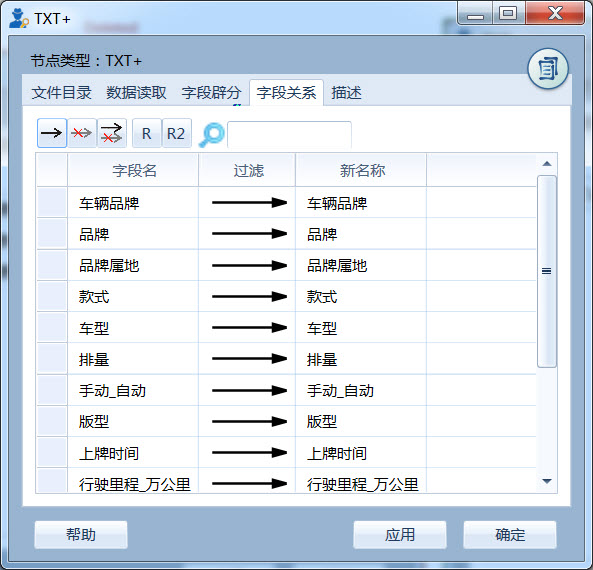593x570 pixels.
Task: Click the search text field in toolbar
Action: pos(289,135)
